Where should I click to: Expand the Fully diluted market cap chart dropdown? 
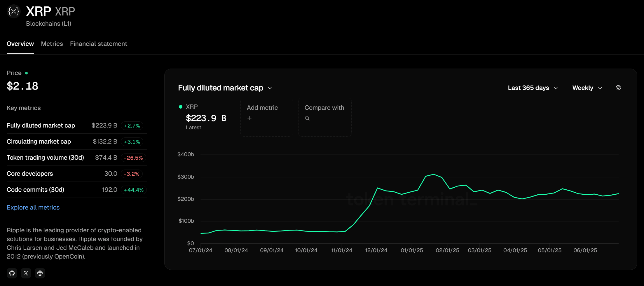point(225,88)
